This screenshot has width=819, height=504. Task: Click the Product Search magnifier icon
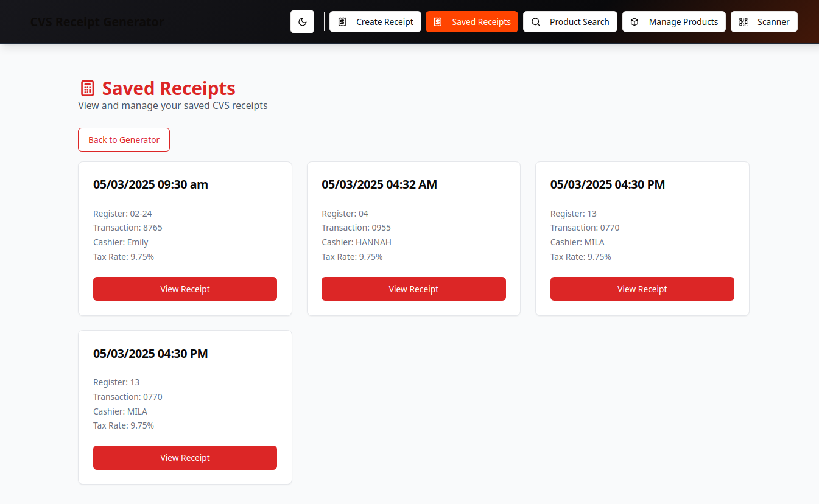tap(536, 22)
